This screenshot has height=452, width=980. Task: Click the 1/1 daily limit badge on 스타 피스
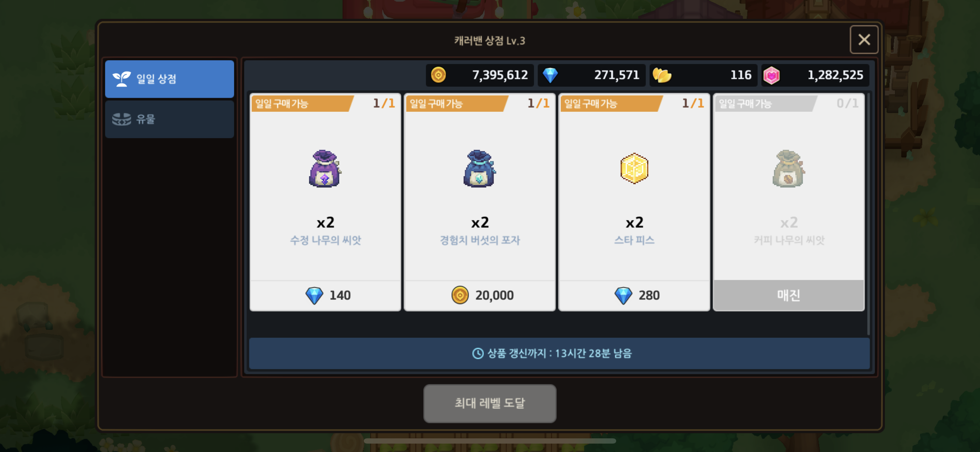pyautogui.click(x=692, y=103)
